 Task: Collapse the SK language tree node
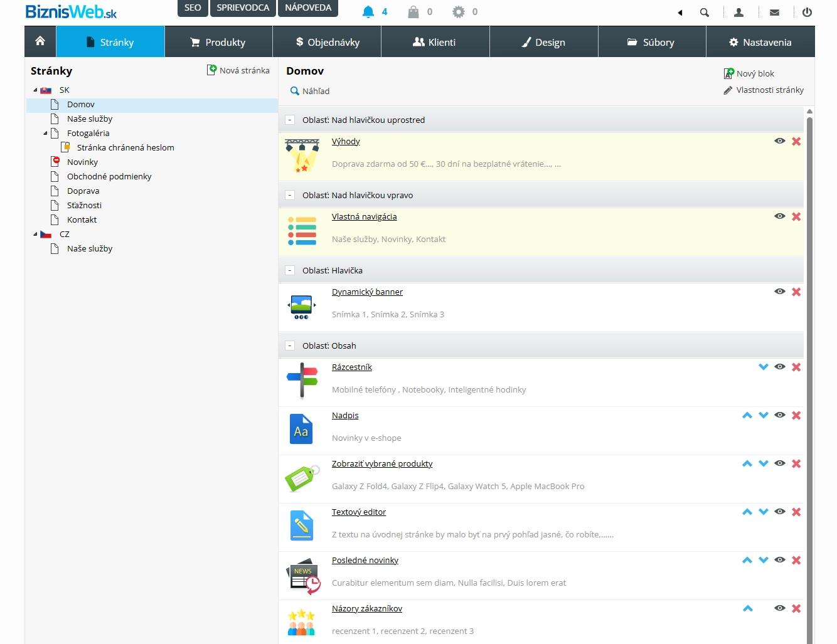pos(36,90)
